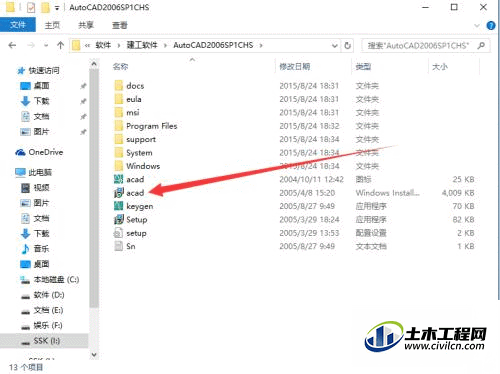Click the properties quick access toolbar icon
The width and height of the screenshot is (500, 374).
pyautogui.click(x=31, y=7)
